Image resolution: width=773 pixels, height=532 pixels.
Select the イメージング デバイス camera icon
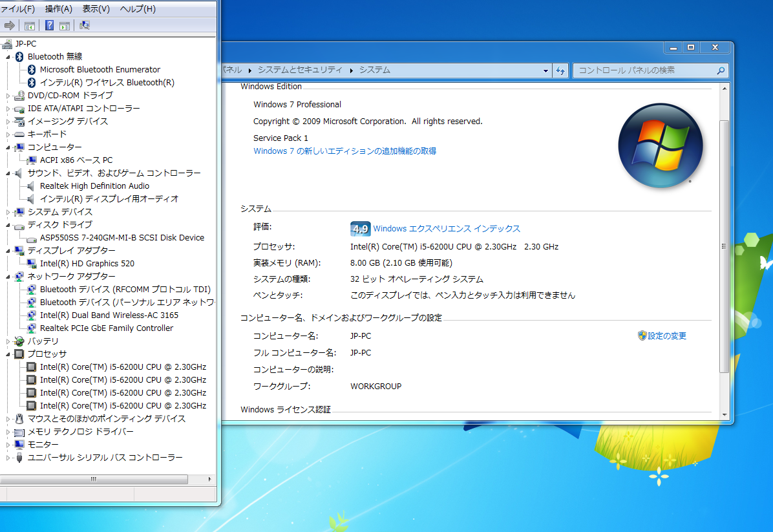(x=19, y=122)
